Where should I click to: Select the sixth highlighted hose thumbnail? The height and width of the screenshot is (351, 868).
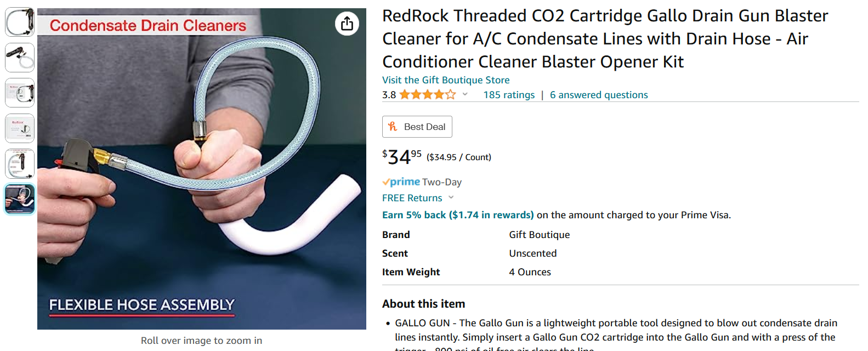(x=20, y=199)
